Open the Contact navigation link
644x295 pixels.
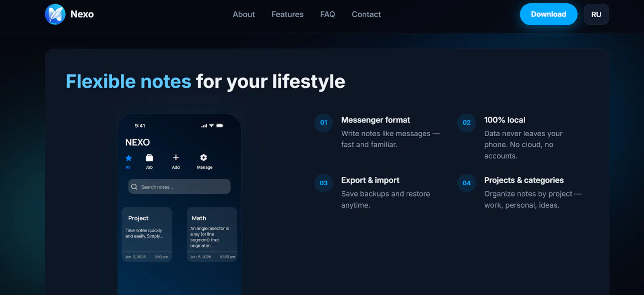coord(366,14)
